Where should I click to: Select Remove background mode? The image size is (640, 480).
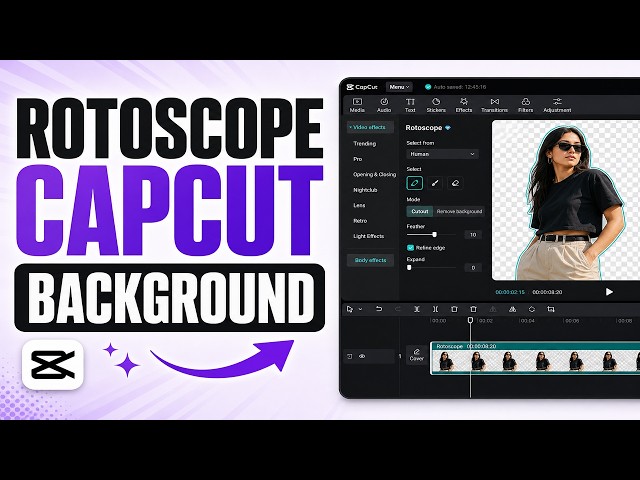coord(459,211)
